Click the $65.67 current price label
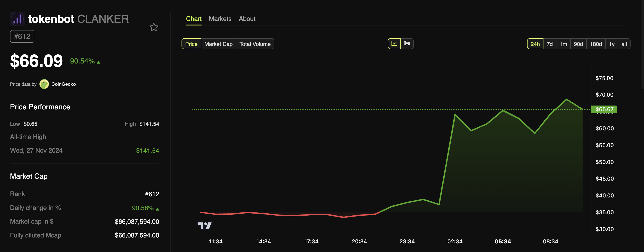644x252 pixels. click(x=604, y=109)
